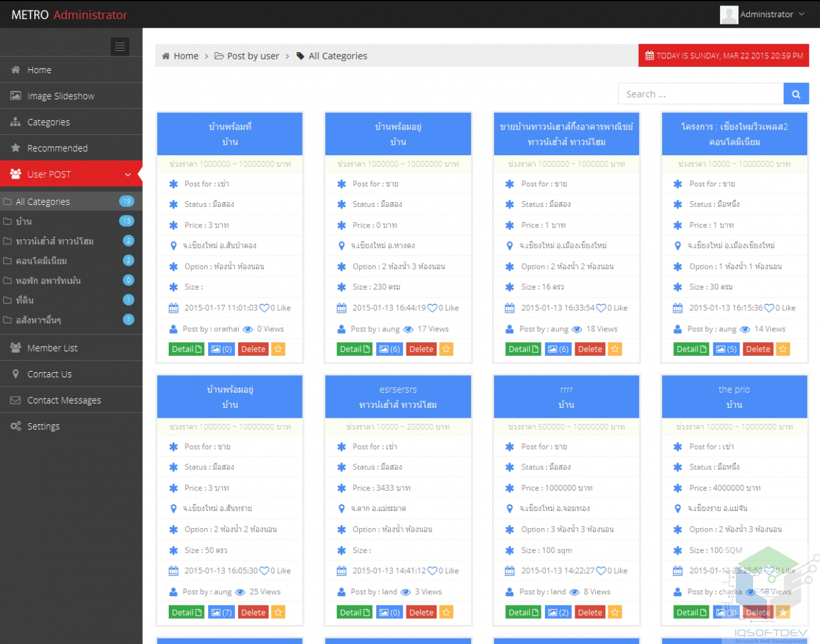Select คอนโดมิเนียม category in sidebar
This screenshot has height=644, width=820.
click(x=71, y=260)
